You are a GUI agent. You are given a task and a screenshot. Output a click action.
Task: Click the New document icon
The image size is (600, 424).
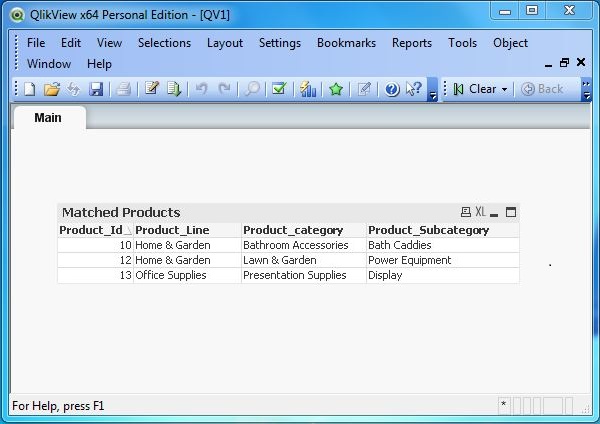(29, 89)
